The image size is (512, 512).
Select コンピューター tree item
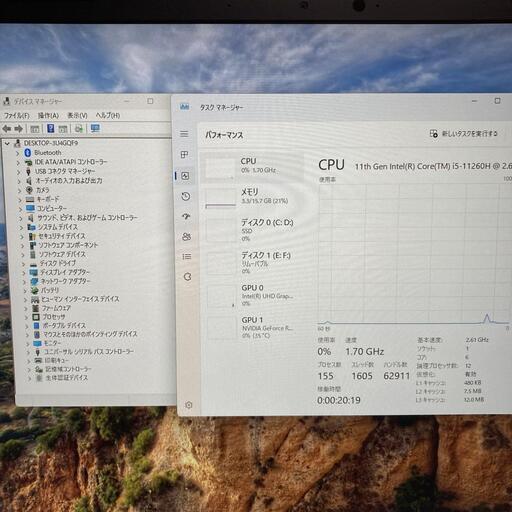[x=47, y=209]
